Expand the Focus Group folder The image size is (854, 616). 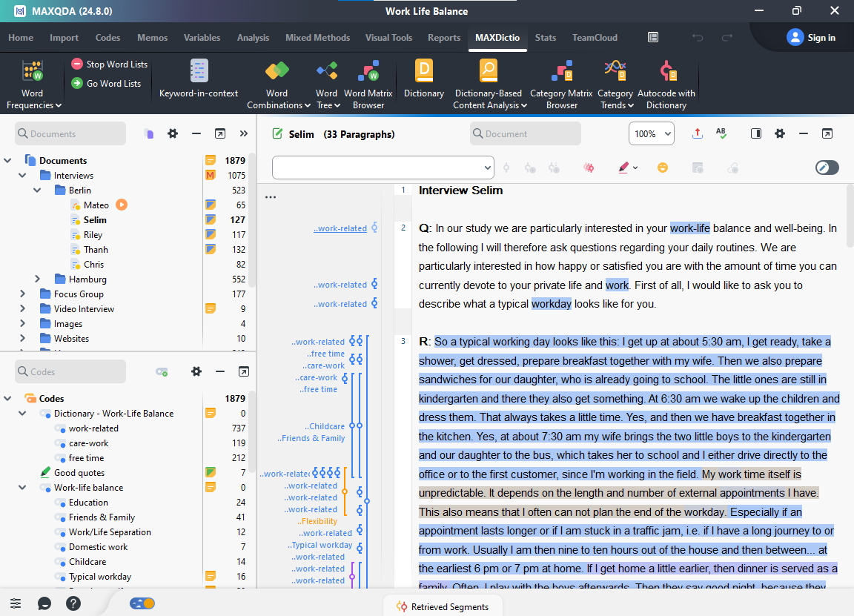coord(22,294)
